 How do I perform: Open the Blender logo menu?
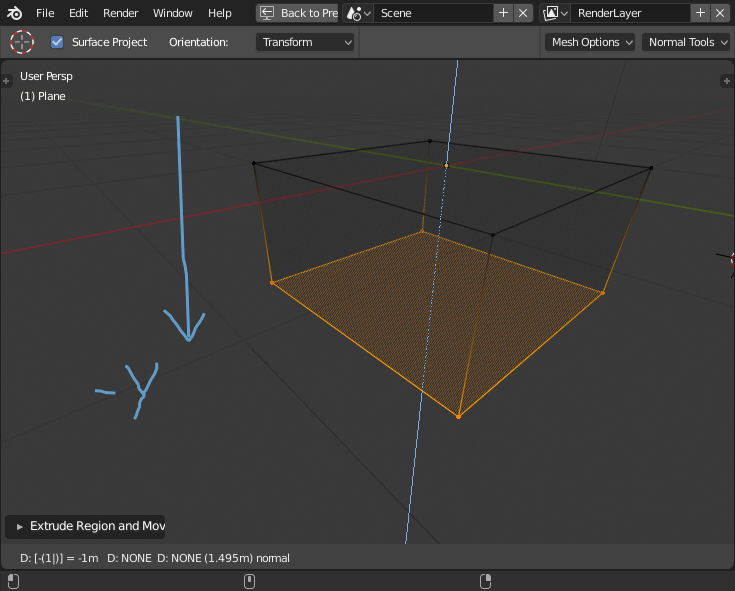14,13
